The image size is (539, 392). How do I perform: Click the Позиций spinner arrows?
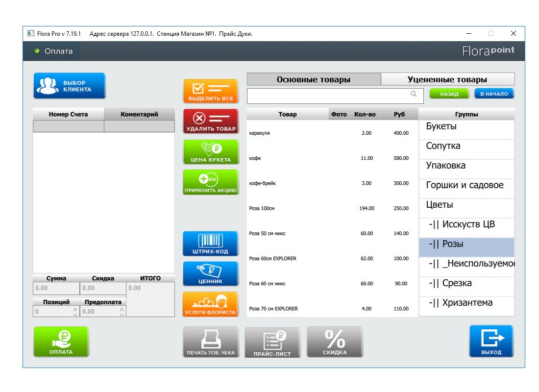(x=75, y=311)
